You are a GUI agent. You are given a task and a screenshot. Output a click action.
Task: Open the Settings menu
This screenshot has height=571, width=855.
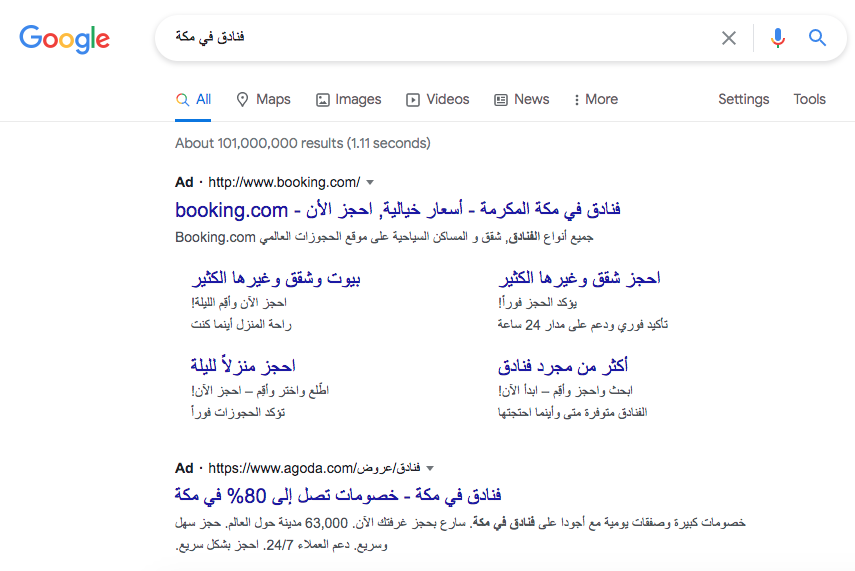[743, 99]
